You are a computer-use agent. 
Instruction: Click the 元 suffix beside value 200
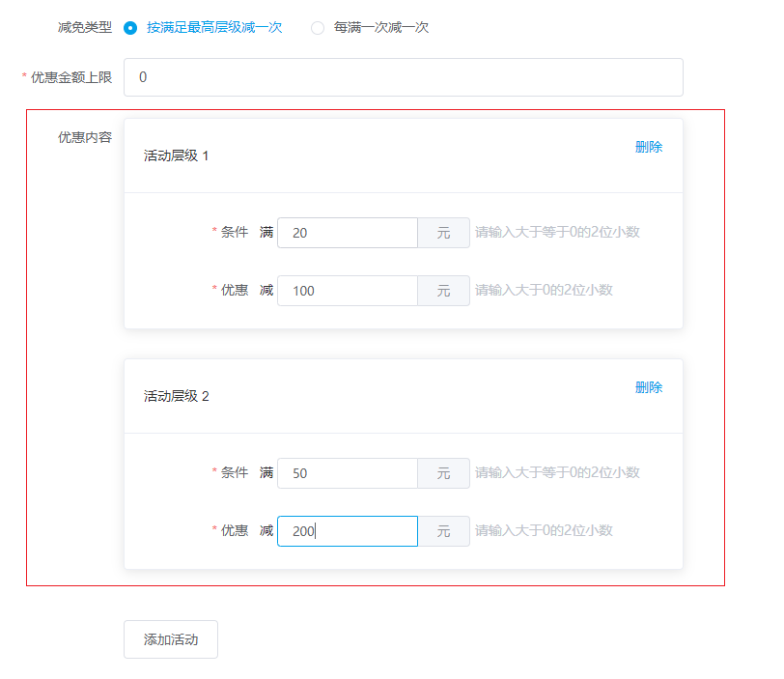click(x=443, y=531)
